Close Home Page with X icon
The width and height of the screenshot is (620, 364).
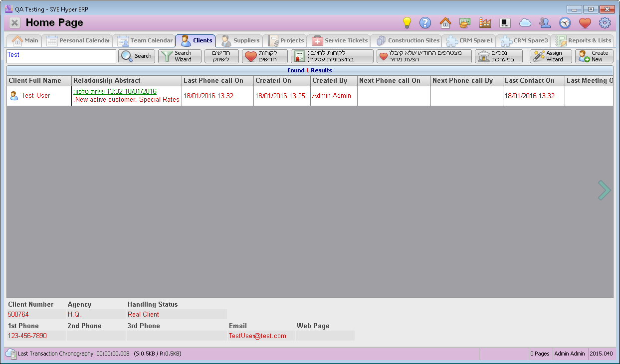tap(15, 22)
